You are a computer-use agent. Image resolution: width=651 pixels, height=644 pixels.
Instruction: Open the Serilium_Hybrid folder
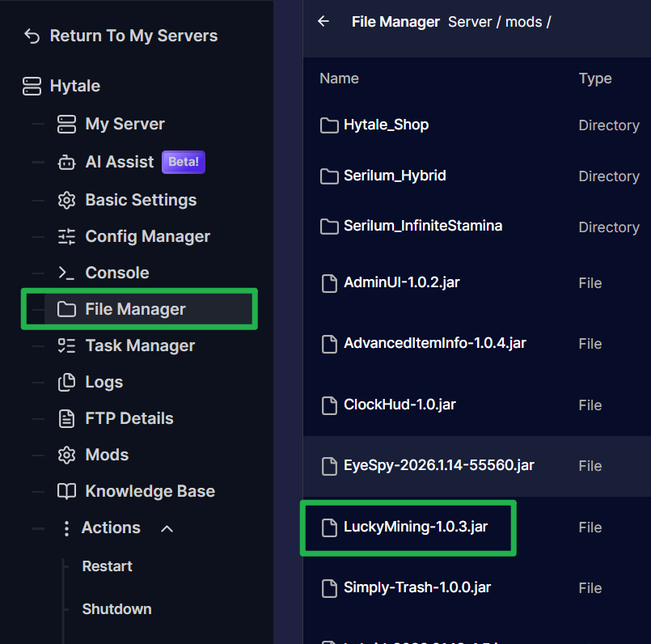(x=394, y=176)
